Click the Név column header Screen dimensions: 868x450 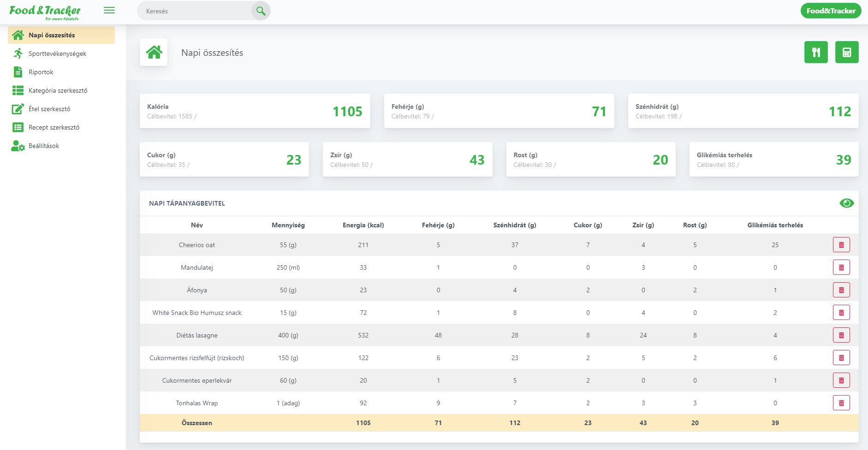click(197, 225)
